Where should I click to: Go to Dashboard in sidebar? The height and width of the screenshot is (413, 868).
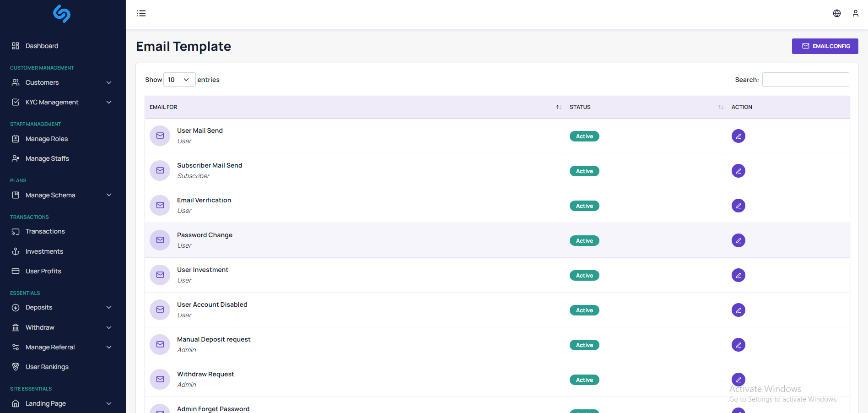point(42,46)
